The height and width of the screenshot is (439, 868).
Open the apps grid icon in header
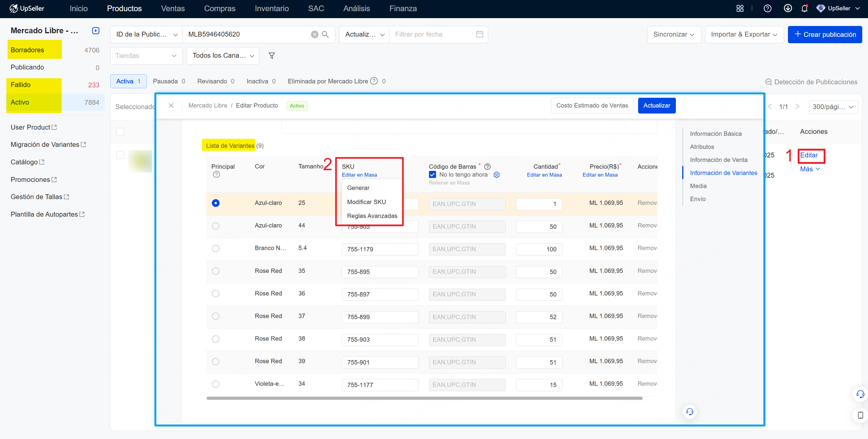coord(740,8)
